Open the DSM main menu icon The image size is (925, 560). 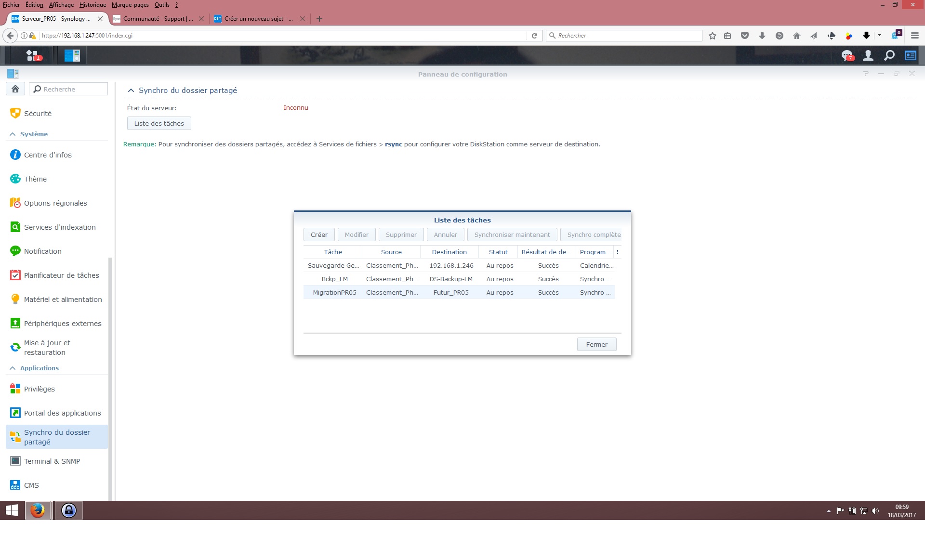(x=33, y=55)
